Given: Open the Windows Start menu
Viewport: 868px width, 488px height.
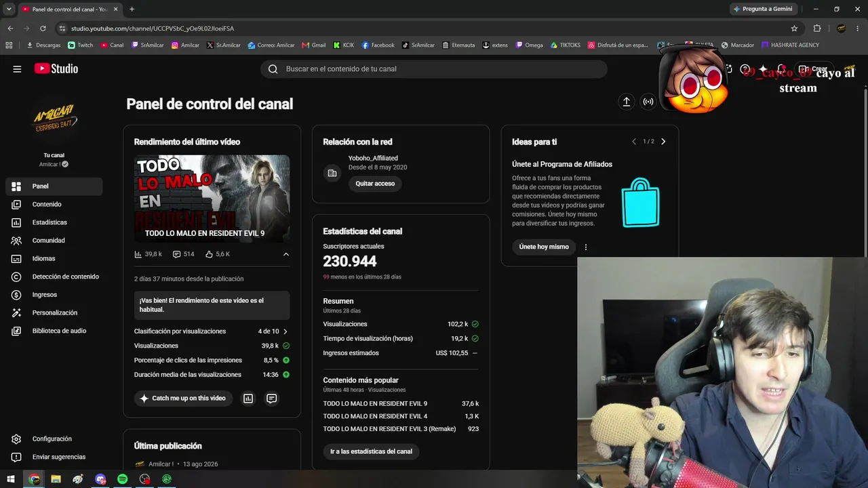Looking at the screenshot, I should [x=11, y=479].
